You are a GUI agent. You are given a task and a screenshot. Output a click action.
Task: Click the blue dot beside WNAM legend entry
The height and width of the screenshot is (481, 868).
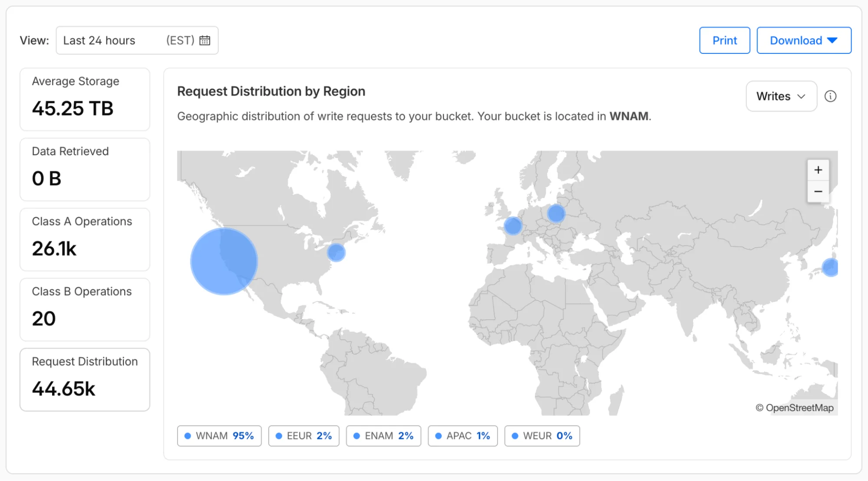click(x=188, y=435)
